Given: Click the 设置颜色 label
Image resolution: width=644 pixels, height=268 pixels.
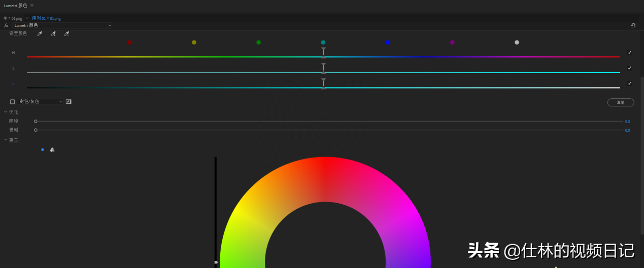Looking at the screenshot, I should pos(18,33).
